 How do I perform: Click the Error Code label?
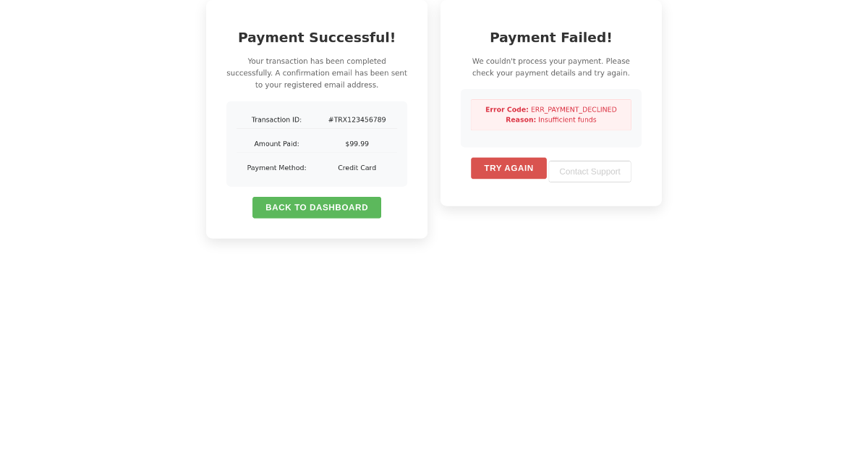(506, 109)
